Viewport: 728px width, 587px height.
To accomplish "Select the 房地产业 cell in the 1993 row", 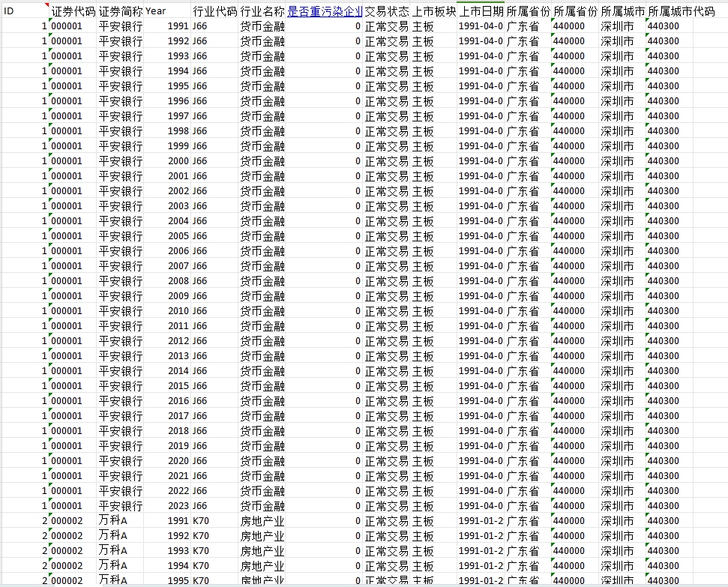I will coord(262,551).
